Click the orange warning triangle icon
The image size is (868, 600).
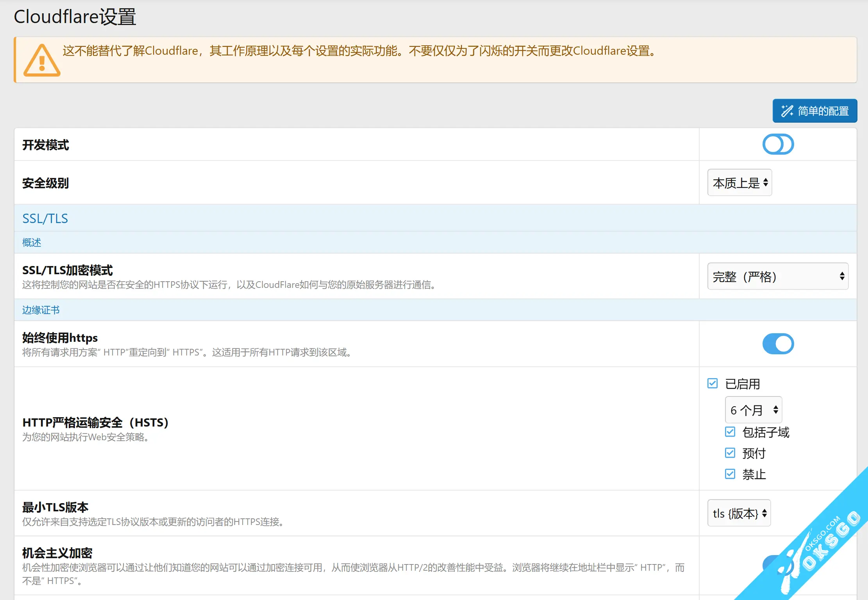tap(42, 61)
